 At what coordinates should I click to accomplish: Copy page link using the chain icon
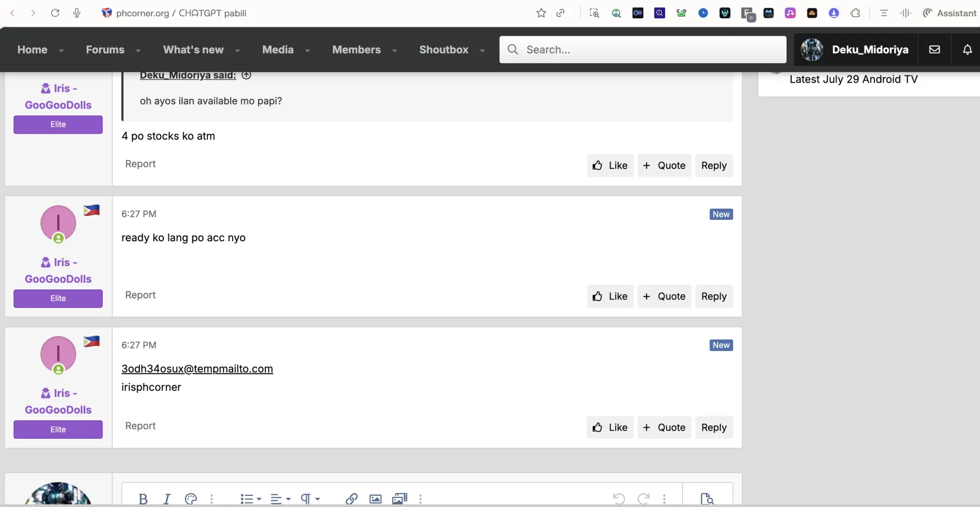pos(560,13)
